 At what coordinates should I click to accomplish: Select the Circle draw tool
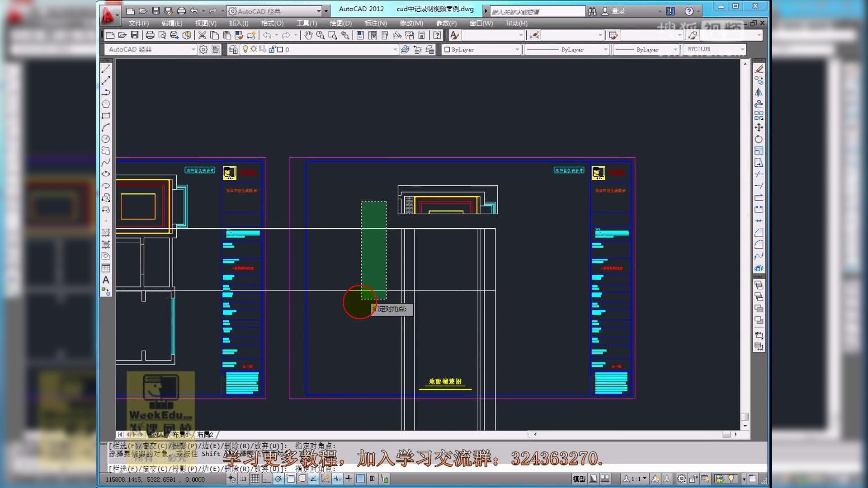[x=106, y=139]
